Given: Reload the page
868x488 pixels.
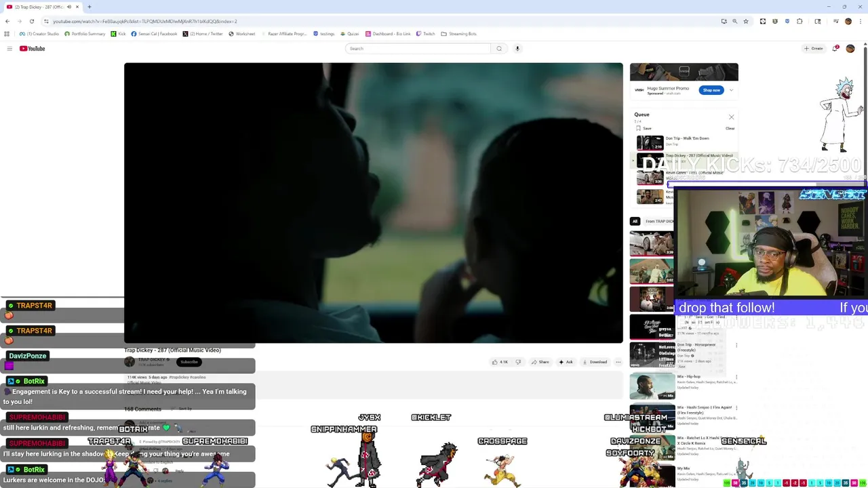Looking at the screenshot, I should tap(31, 21).
